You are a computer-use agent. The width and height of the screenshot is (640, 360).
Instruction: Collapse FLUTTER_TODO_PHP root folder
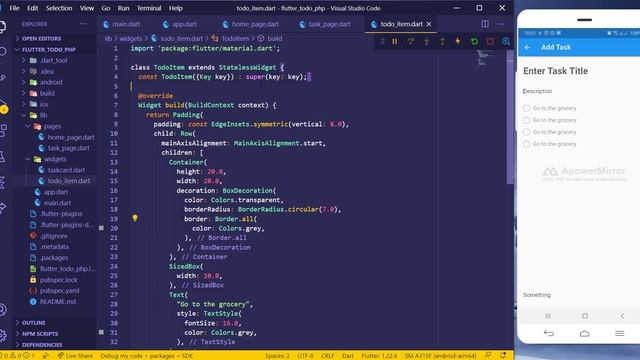click(x=55, y=49)
